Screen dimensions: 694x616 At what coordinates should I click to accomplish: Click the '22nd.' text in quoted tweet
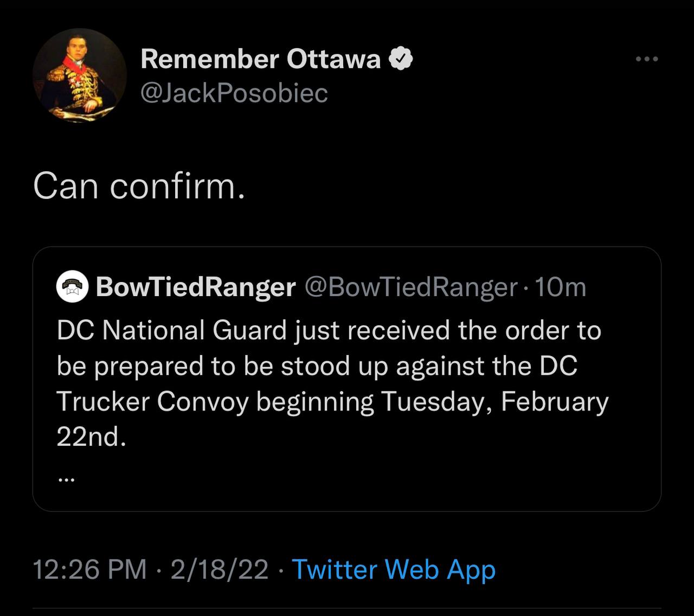(x=91, y=437)
